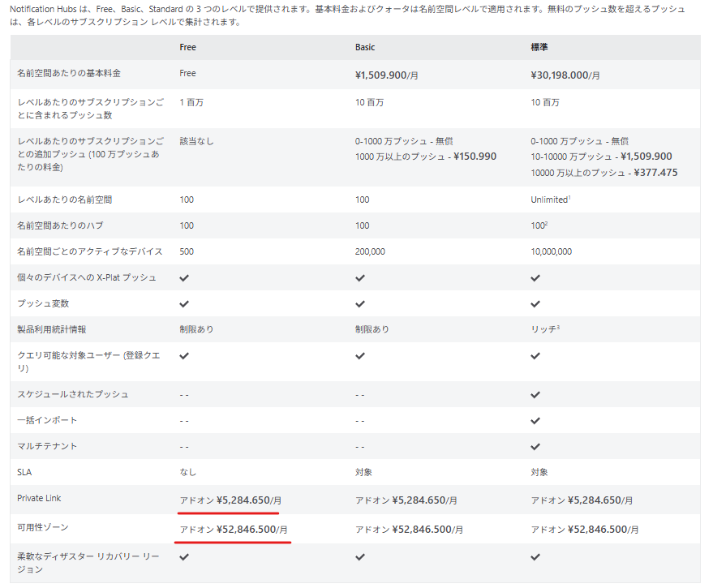Click the Basic column checkmark for X-Plat プッシュ

(x=360, y=278)
